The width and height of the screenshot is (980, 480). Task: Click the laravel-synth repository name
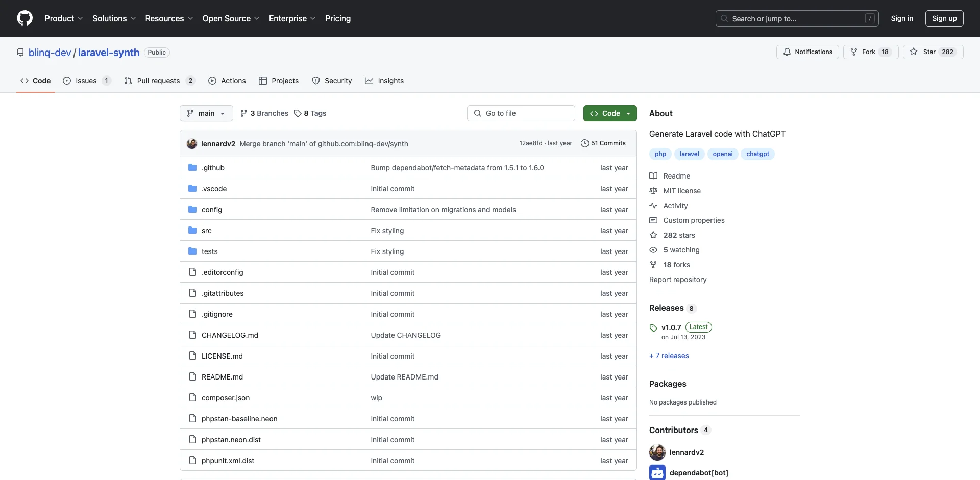click(x=109, y=53)
